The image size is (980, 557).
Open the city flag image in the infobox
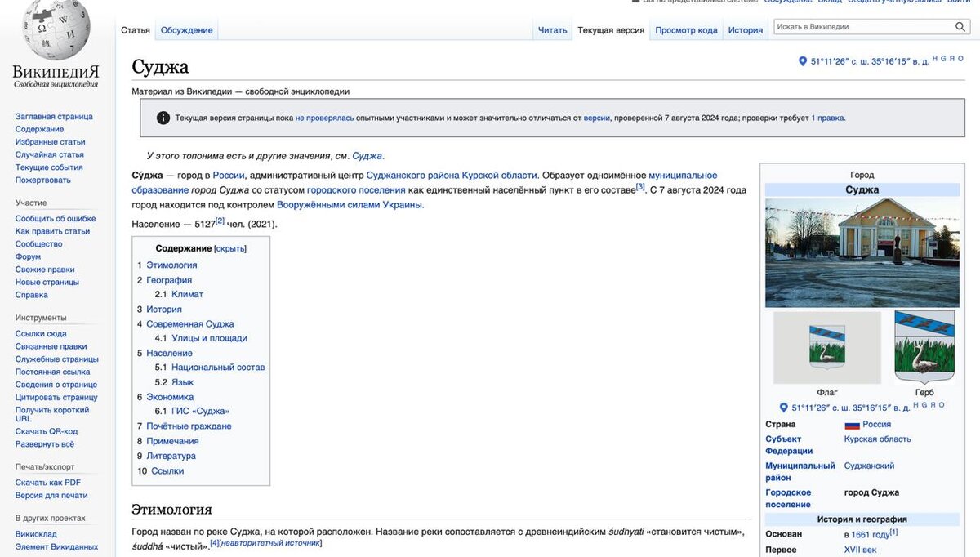click(827, 347)
